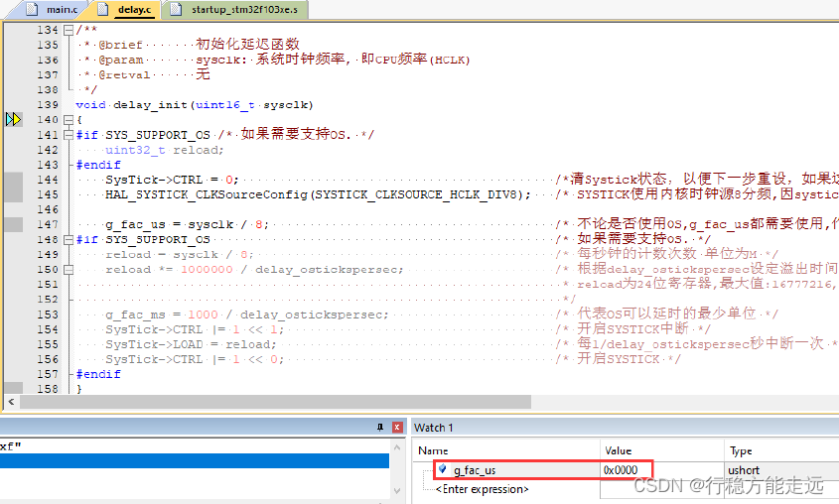Image resolution: width=839 pixels, height=504 pixels.
Task: Collapse the comment block at line 134
Action: [68, 31]
